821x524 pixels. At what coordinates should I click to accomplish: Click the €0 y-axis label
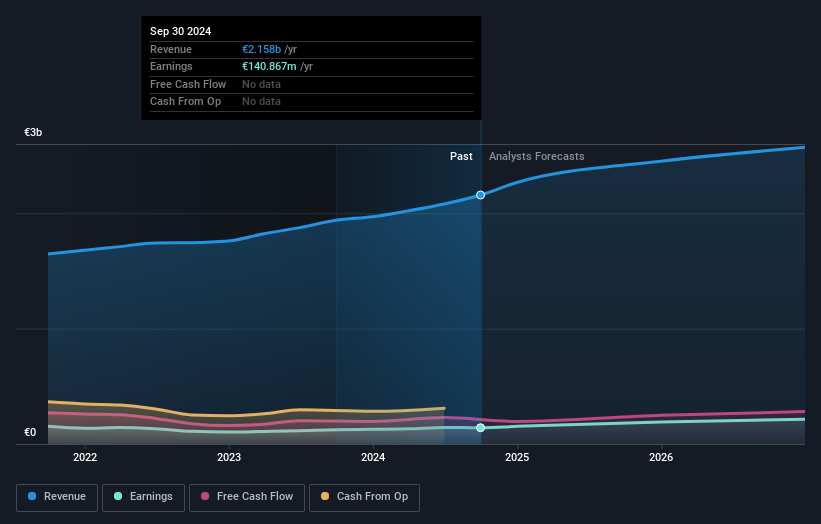point(30,432)
